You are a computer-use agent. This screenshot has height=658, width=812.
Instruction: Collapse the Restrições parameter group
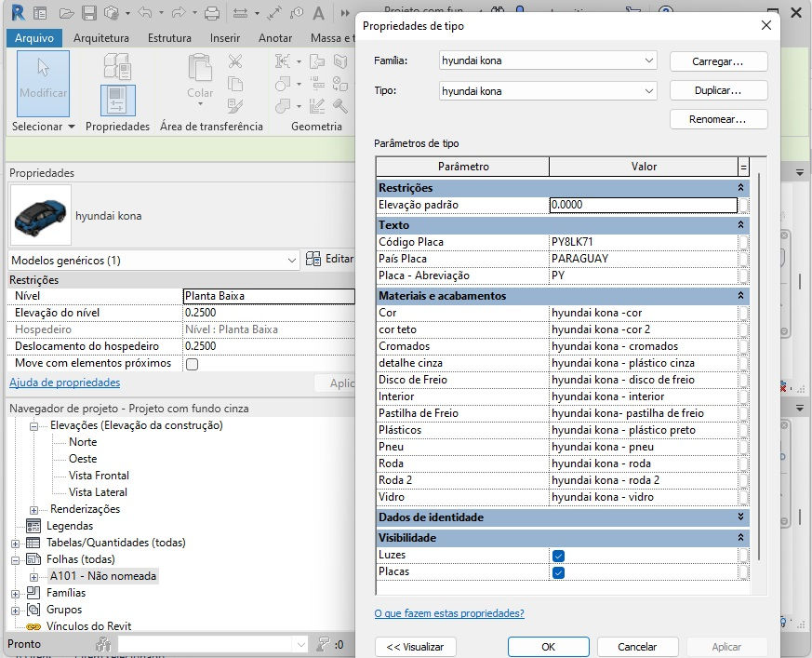click(740, 188)
